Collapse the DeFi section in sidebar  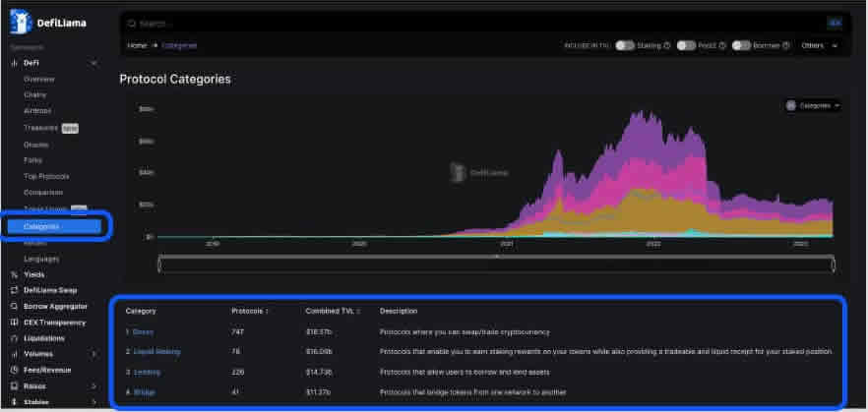pyautogui.click(x=93, y=63)
